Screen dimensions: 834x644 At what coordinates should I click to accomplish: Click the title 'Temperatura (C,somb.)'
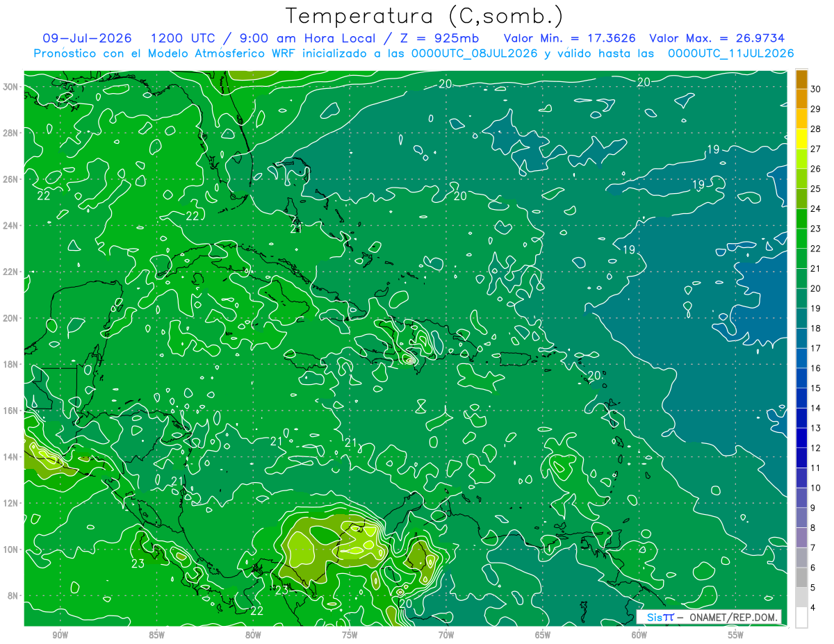tap(425, 16)
